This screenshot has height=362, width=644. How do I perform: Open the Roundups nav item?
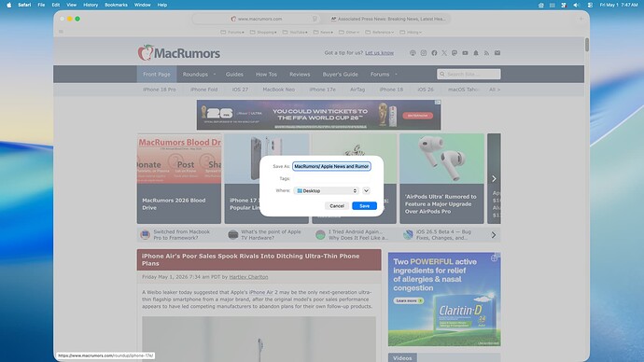point(195,75)
